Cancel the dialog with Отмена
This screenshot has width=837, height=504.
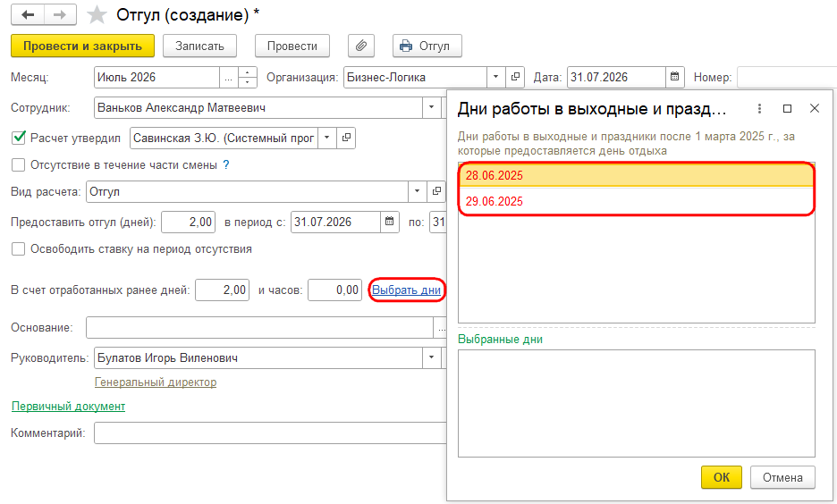(782, 477)
